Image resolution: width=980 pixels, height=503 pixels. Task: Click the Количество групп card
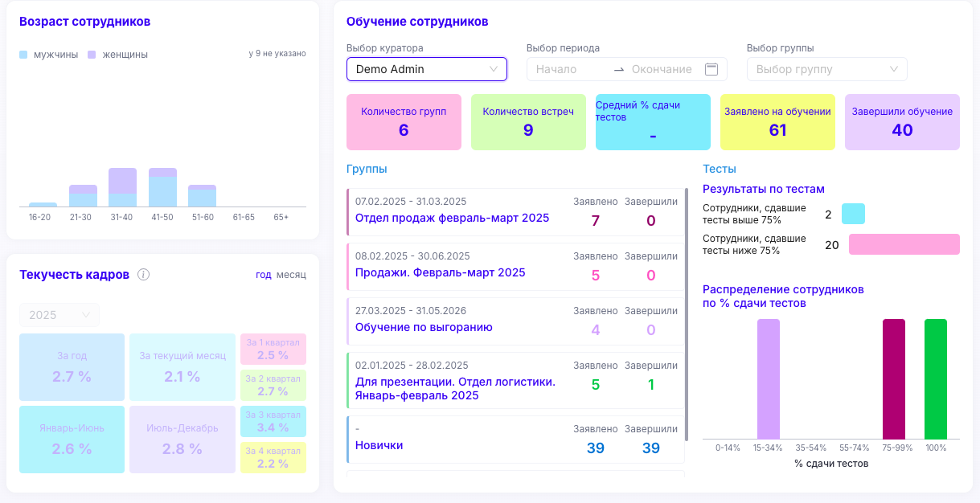(404, 122)
